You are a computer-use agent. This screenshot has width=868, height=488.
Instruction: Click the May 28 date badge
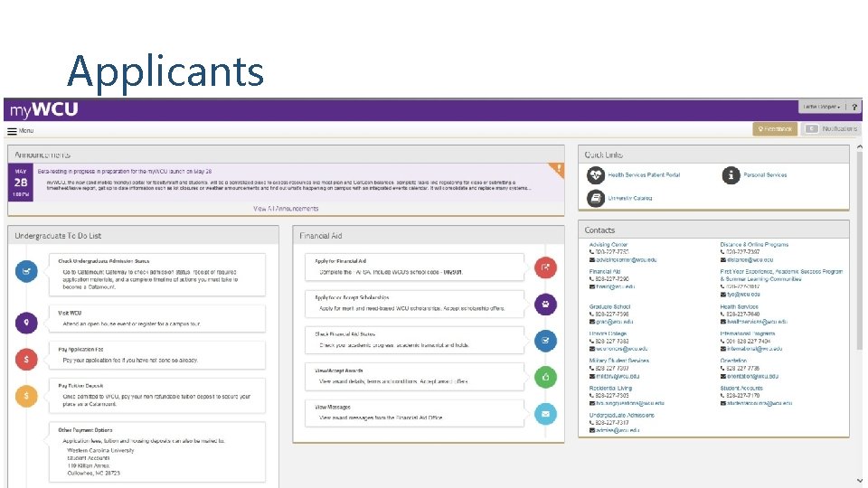pyautogui.click(x=21, y=183)
